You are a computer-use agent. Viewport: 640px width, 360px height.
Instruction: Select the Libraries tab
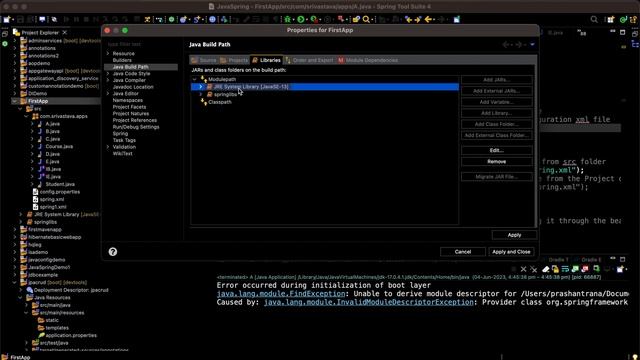266,60
